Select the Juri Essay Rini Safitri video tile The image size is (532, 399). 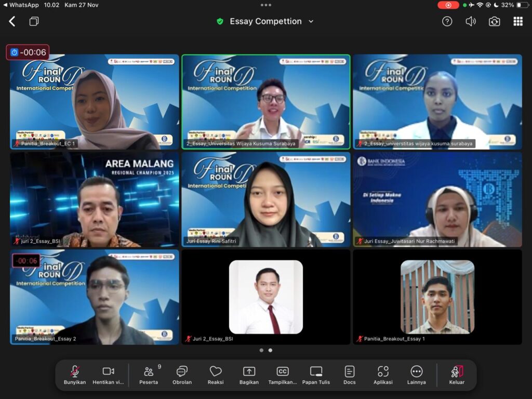click(x=265, y=199)
